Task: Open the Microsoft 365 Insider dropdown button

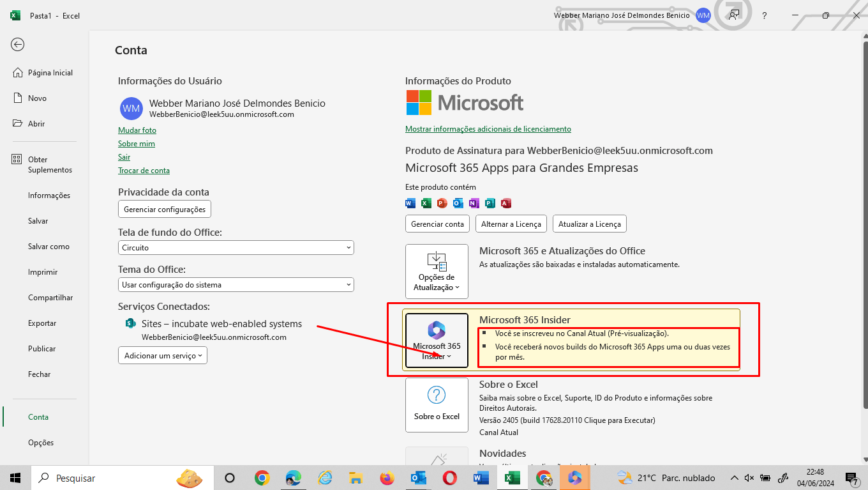Action: click(437, 341)
